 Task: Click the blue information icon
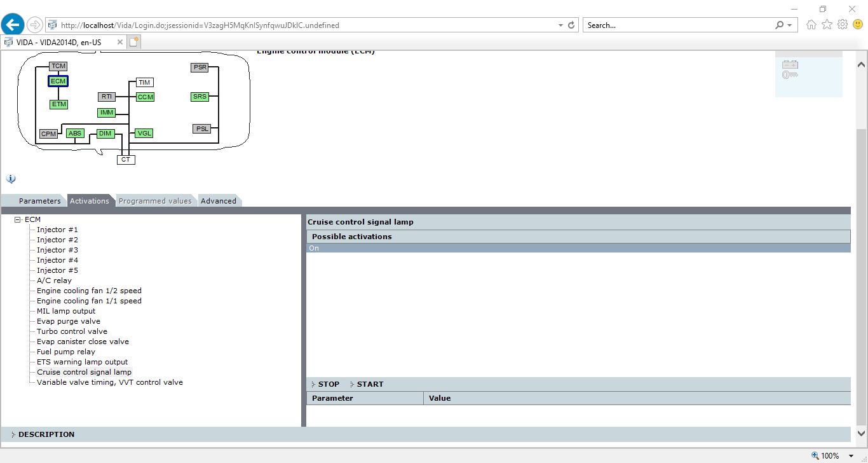11,179
